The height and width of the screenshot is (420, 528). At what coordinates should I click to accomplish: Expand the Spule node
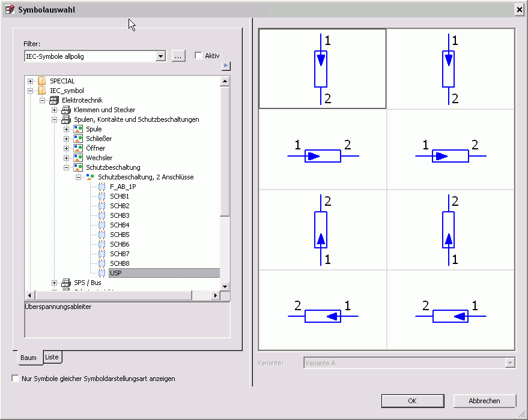point(66,129)
